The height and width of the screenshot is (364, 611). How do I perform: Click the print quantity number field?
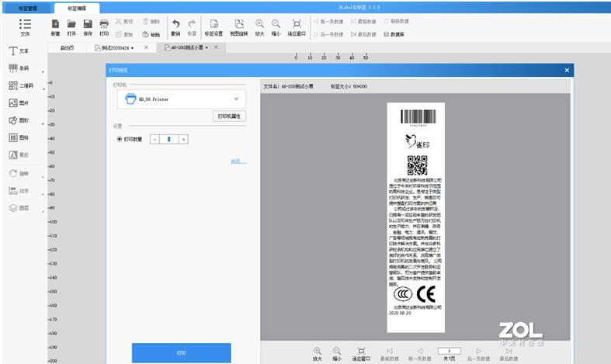(x=169, y=139)
